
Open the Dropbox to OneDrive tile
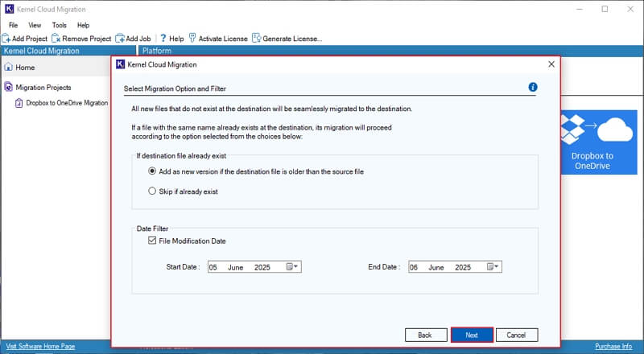tap(599, 142)
